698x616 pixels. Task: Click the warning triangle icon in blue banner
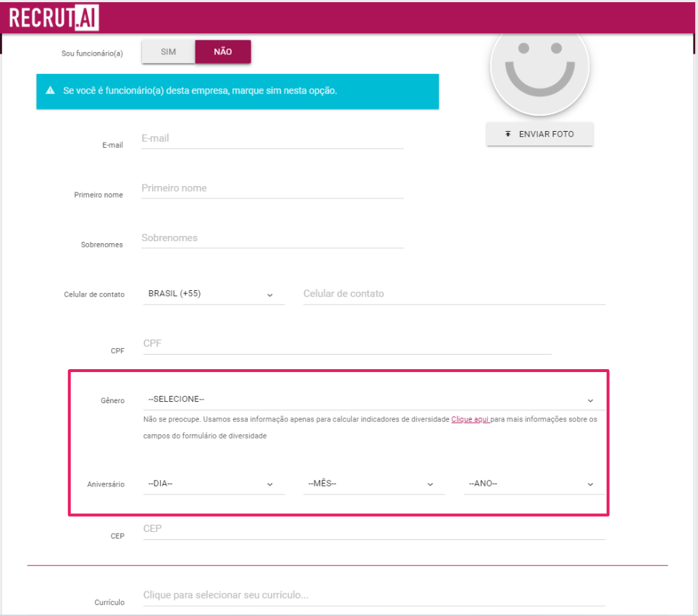50,90
